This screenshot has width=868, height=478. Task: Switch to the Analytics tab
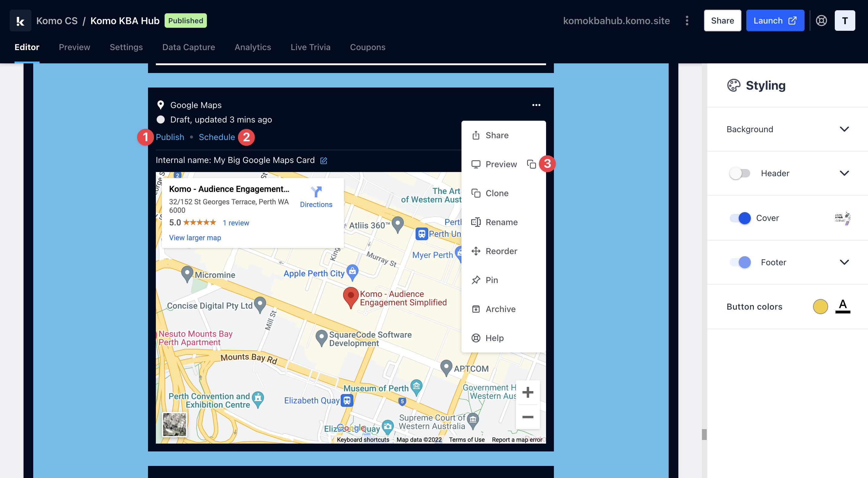(x=253, y=47)
